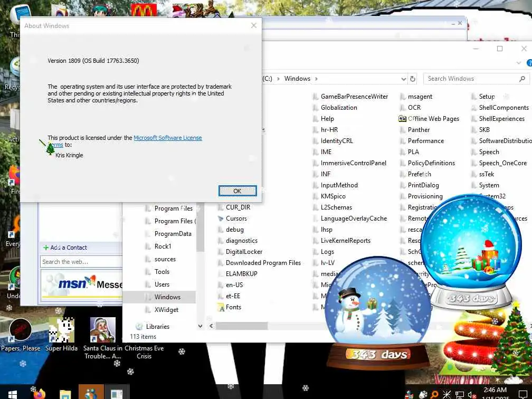Screen dimensions: 532x399
Task: Open the address bar history dropdown
Action: 403,79
